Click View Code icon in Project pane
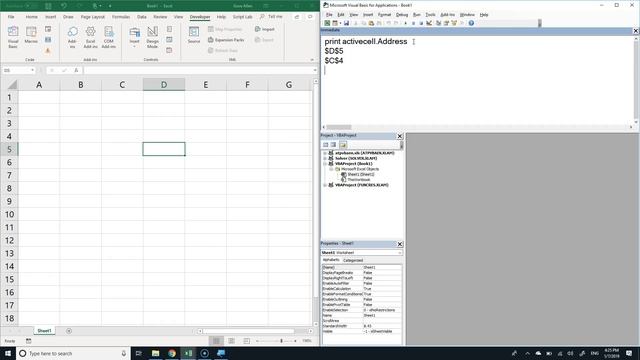The height and width of the screenshot is (360, 640). click(325, 145)
